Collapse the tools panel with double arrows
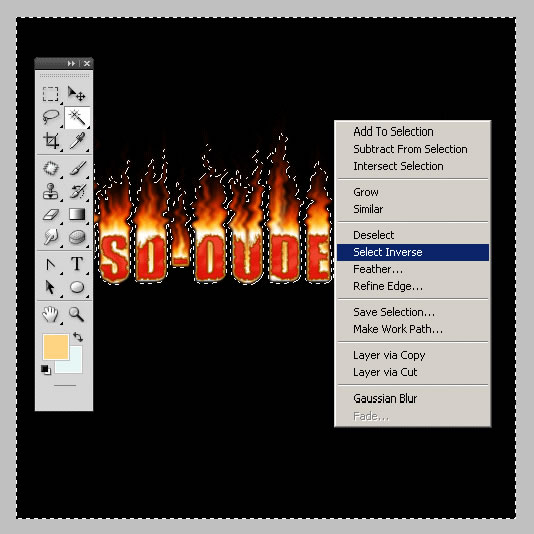 [71, 63]
